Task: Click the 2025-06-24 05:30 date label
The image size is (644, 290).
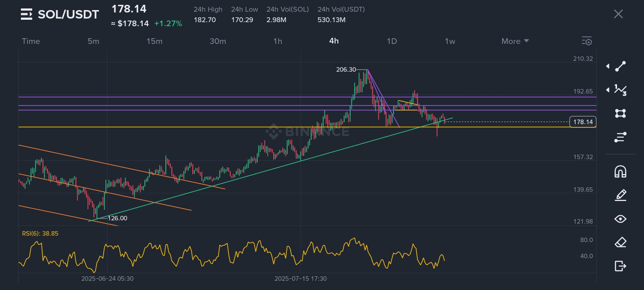Action: [107, 278]
